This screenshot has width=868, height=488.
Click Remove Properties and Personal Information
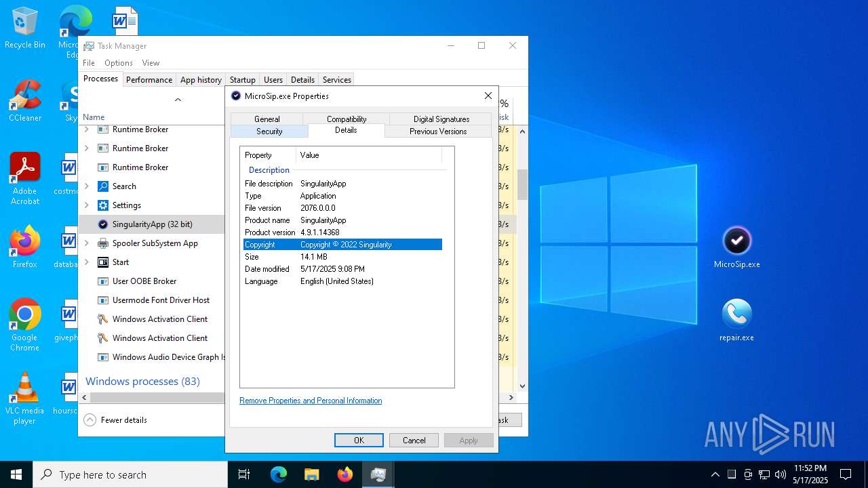(311, 401)
